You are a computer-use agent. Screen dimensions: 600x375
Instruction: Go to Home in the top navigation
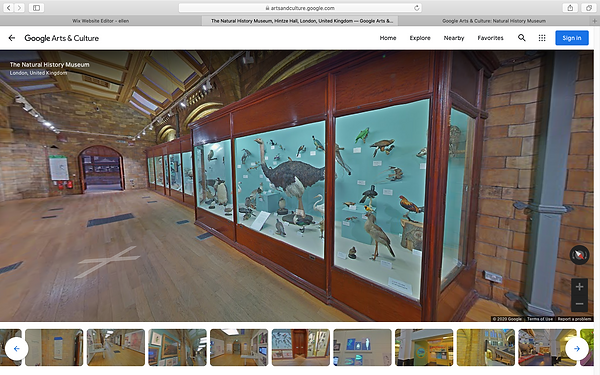388,38
